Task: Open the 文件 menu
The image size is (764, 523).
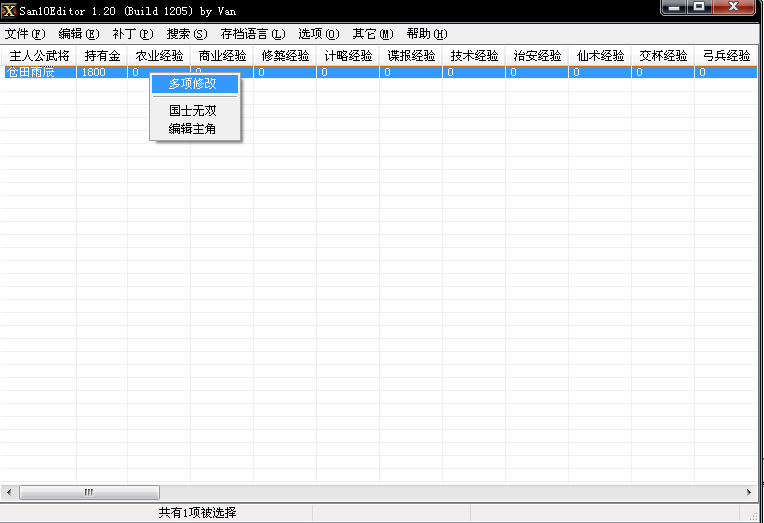Action: pos(25,33)
